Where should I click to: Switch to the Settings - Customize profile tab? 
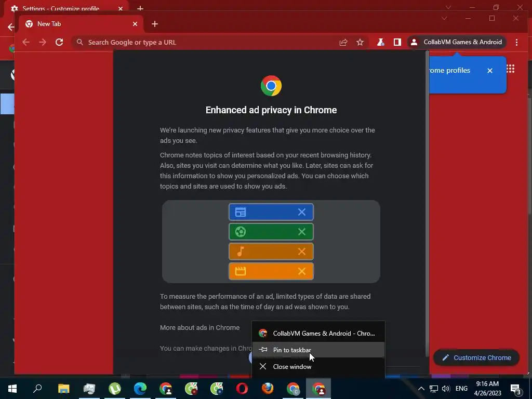click(61, 8)
